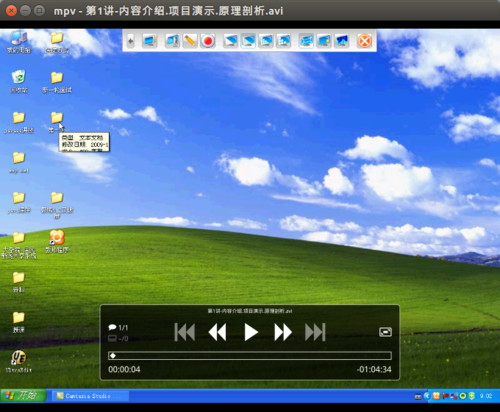
Task: Toggle elapsed time display 00:00:04
Action: (x=124, y=369)
